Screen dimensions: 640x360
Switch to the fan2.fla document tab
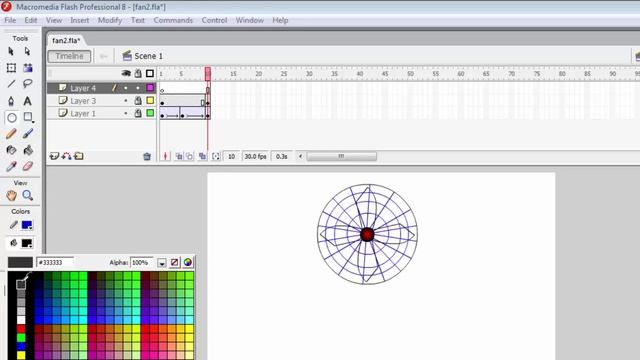pos(66,40)
